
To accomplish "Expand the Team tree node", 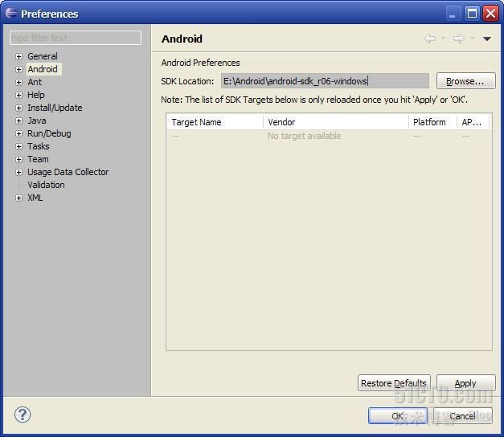I will point(19,159).
